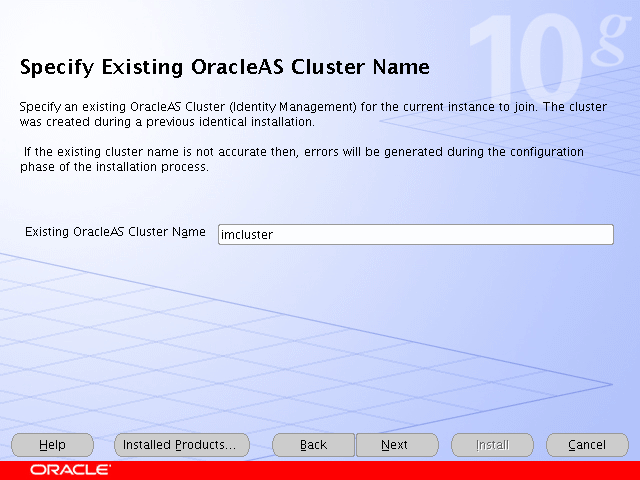Select the Specify Existing OracleAS Cluster Name heading
Image resolution: width=640 pixels, height=480 pixels.
pyautogui.click(x=224, y=67)
